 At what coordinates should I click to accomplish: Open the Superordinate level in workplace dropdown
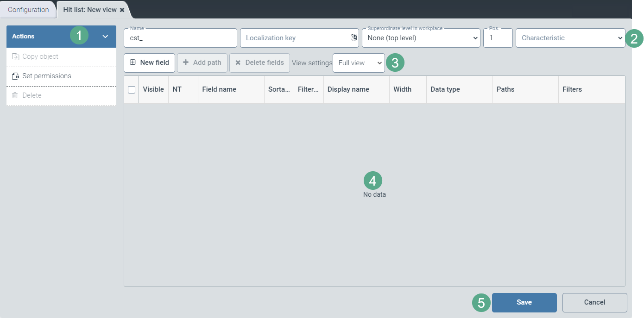[x=420, y=38]
